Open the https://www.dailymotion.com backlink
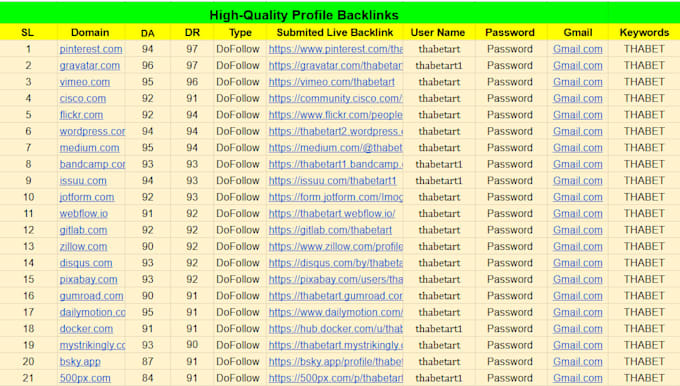The height and width of the screenshot is (386, 680). [x=336, y=313]
